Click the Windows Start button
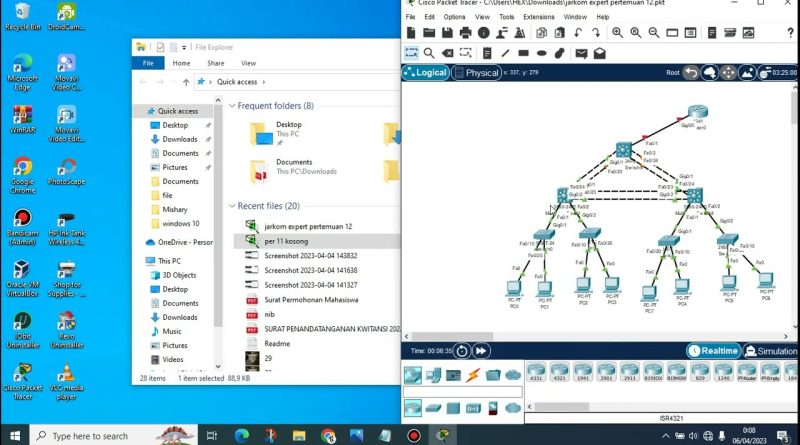The image size is (800, 445). coord(15,435)
